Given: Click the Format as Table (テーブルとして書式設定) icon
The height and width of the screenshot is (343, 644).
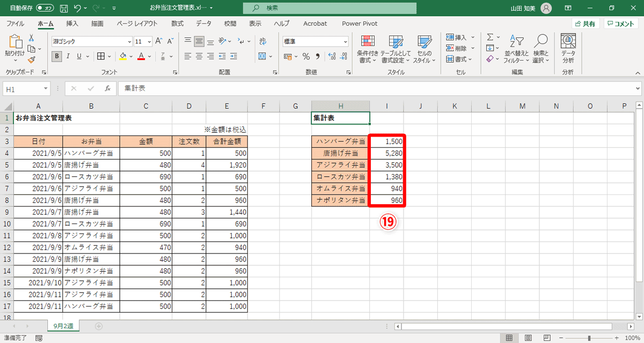Looking at the screenshot, I should 396,48.
